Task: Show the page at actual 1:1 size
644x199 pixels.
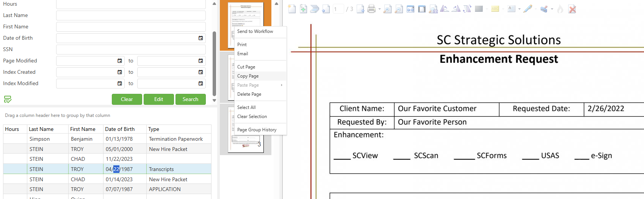Action: (433, 9)
